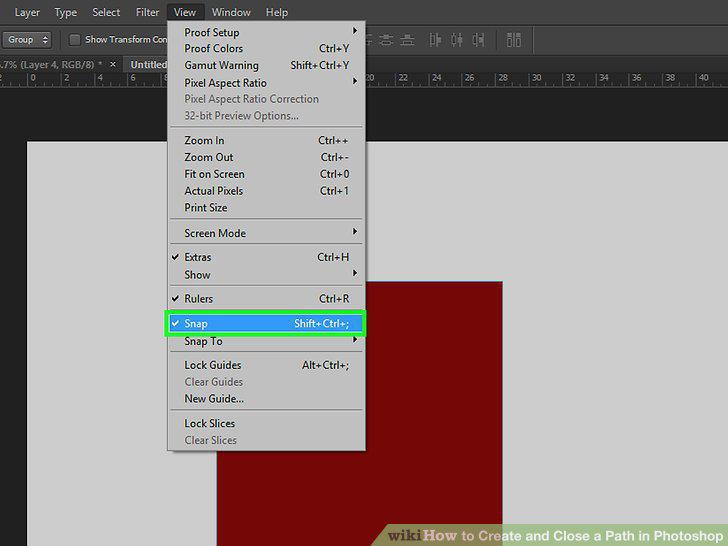The width and height of the screenshot is (728, 546).
Task: Choose Actual Pixels menu item
Action: 266,191
